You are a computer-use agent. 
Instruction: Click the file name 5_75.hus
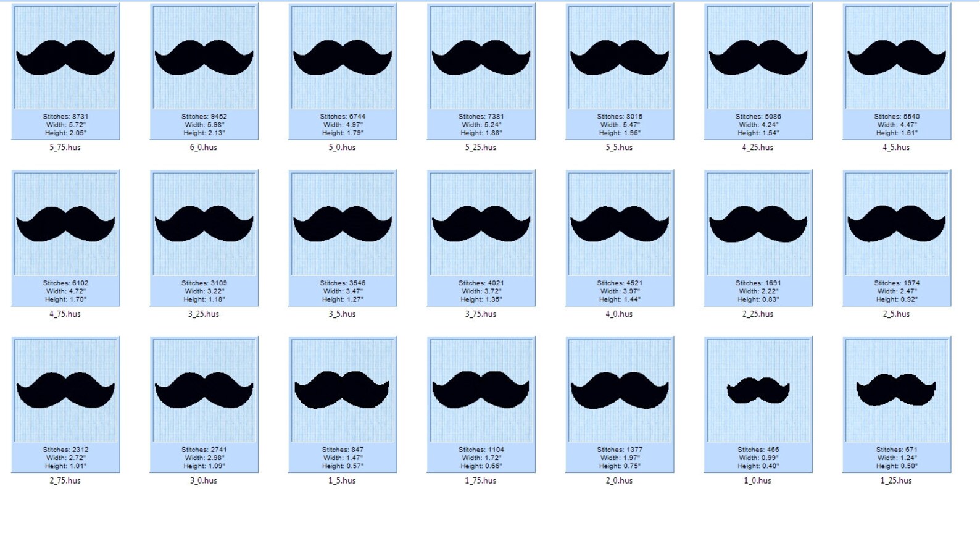pyautogui.click(x=65, y=148)
